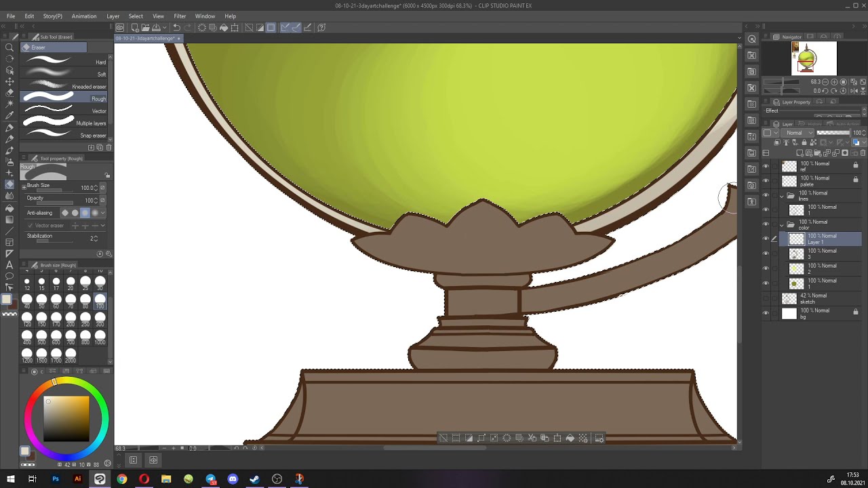Open the Layer menu
This screenshot has width=868, height=488.
pos(113,16)
